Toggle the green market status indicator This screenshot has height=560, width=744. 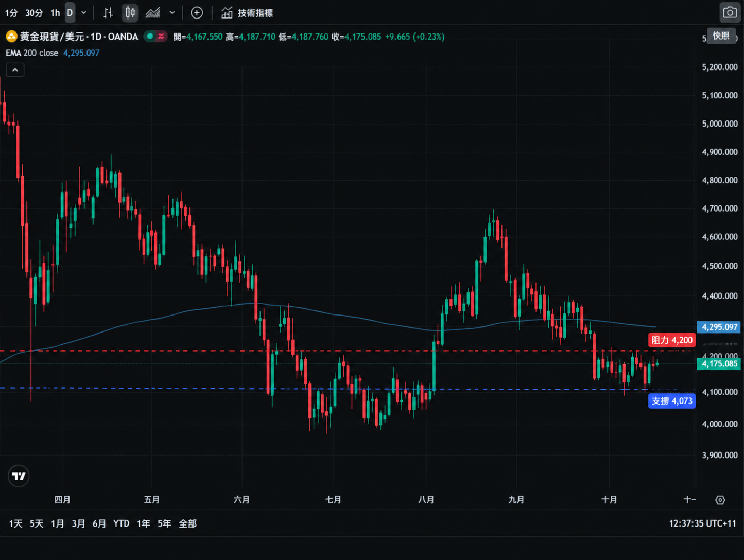point(150,37)
